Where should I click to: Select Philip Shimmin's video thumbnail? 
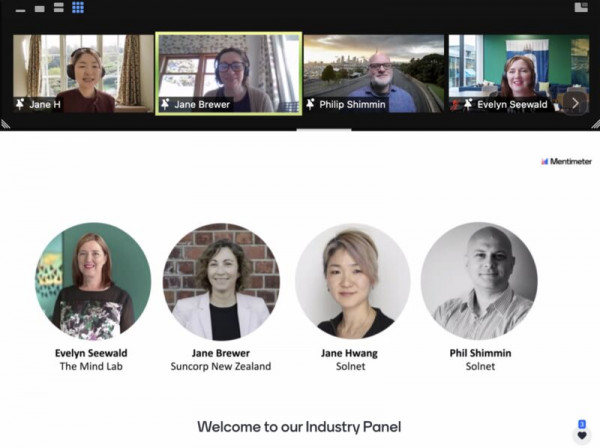(374, 73)
